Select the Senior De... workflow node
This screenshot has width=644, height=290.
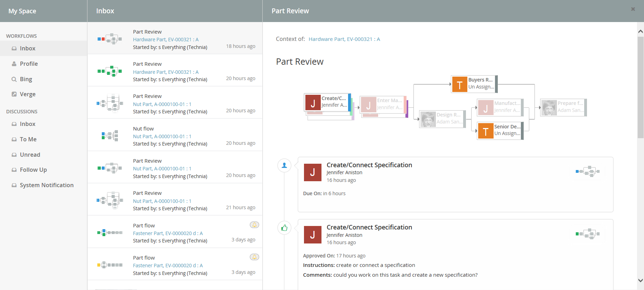(500, 130)
